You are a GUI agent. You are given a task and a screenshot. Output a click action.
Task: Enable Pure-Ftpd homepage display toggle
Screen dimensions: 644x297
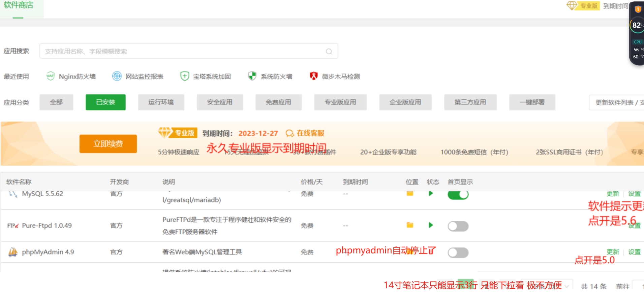(458, 226)
